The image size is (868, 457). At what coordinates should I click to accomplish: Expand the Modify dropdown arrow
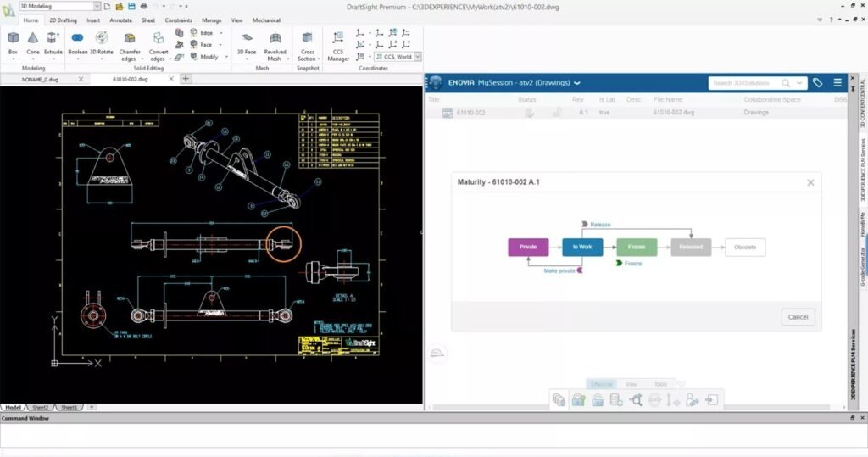click(x=226, y=57)
